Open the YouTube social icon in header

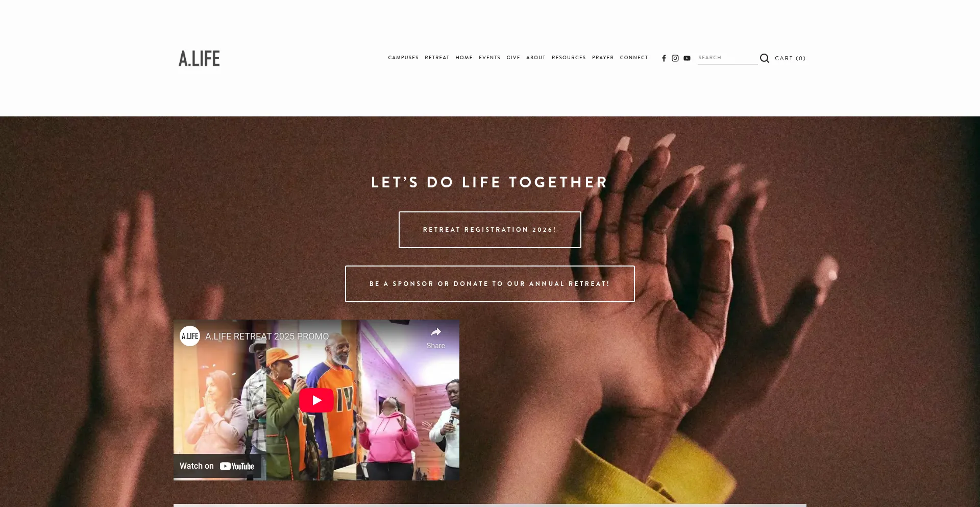[687, 58]
